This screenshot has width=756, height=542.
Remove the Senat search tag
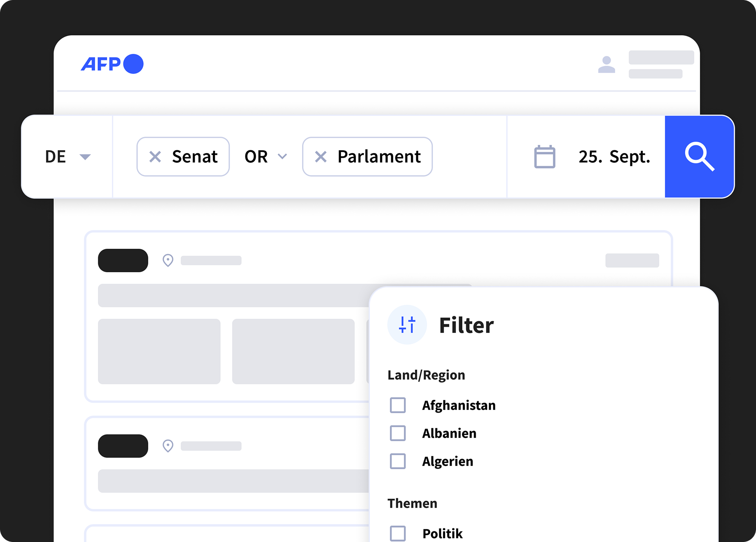tap(155, 157)
